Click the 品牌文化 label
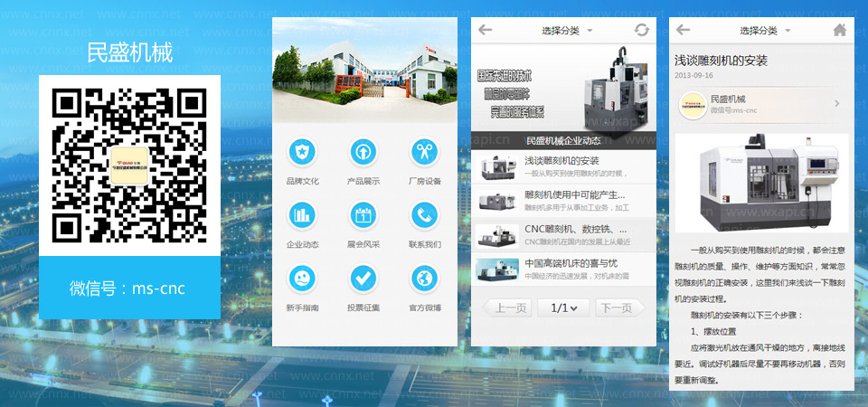Image resolution: width=868 pixels, height=407 pixels. pos(302,181)
